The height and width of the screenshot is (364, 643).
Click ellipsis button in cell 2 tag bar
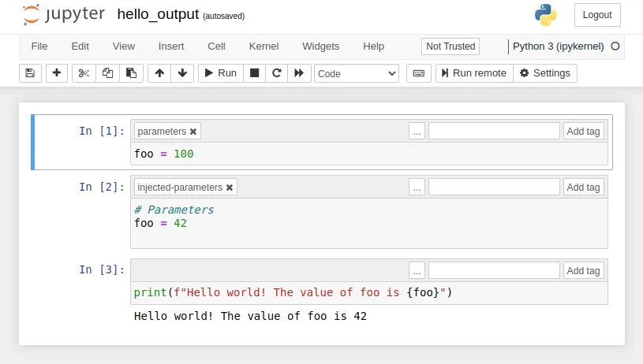(x=417, y=188)
